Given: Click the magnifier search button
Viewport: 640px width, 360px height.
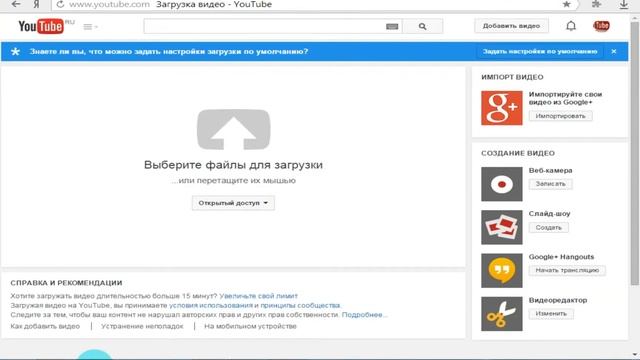Looking at the screenshot, I should click(x=422, y=27).
